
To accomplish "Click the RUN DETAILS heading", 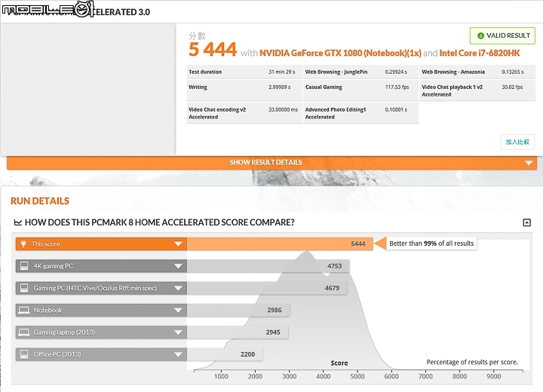I will pos(40,201).
